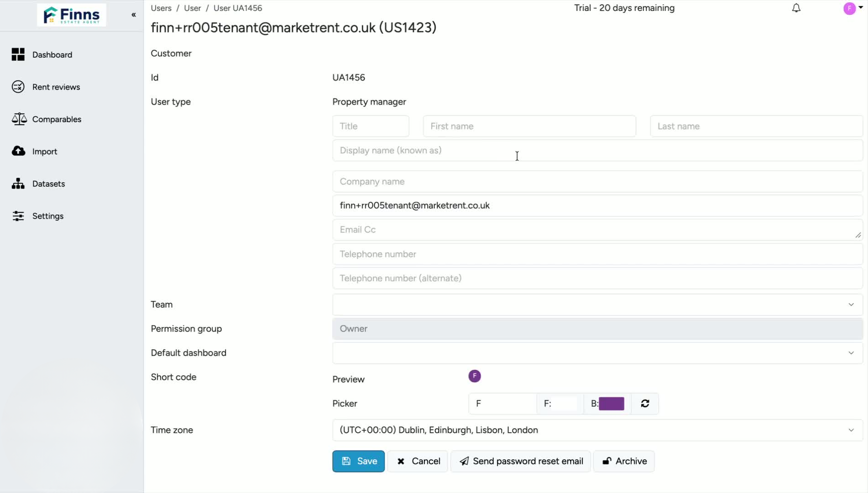Viewport: 868px width, 493px height.
Task: Click the alternate telephone number field
Action: pos(597,278)
